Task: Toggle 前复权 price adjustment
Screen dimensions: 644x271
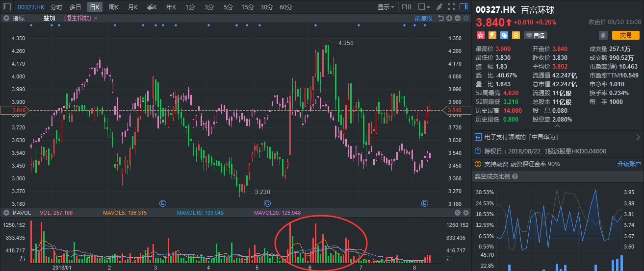Action: 423,18
